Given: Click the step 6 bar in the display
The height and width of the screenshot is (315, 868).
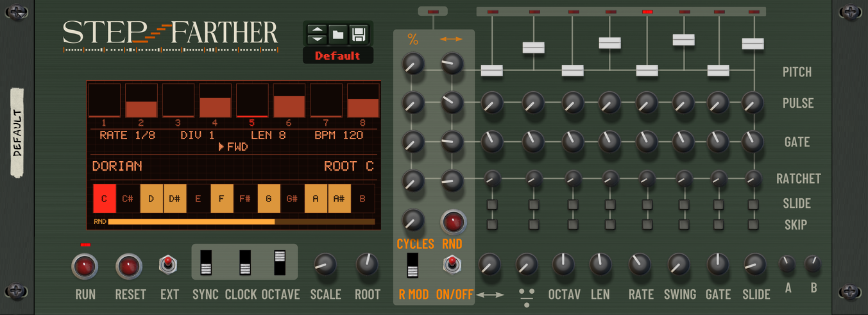Looking at the screenshot, I should click(289, 101).
